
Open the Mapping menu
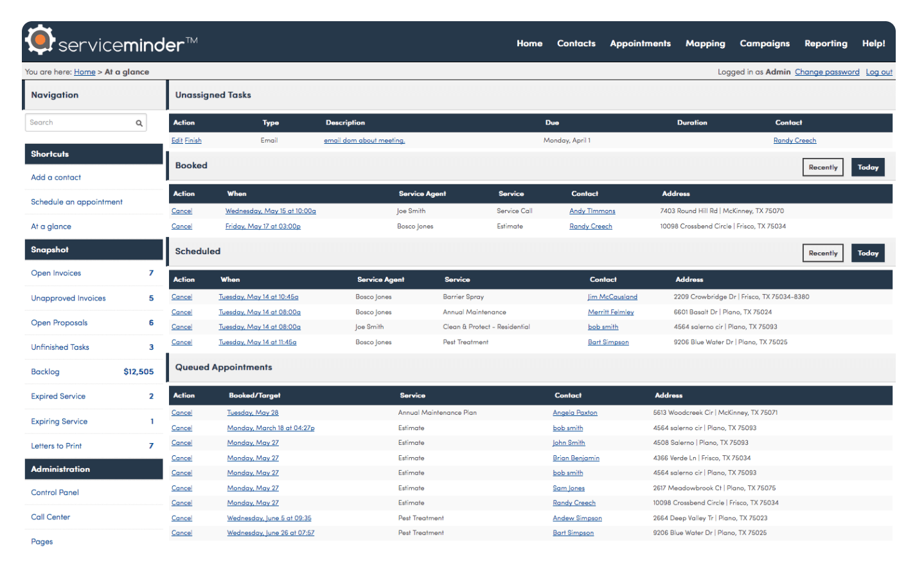click(705, 44)
